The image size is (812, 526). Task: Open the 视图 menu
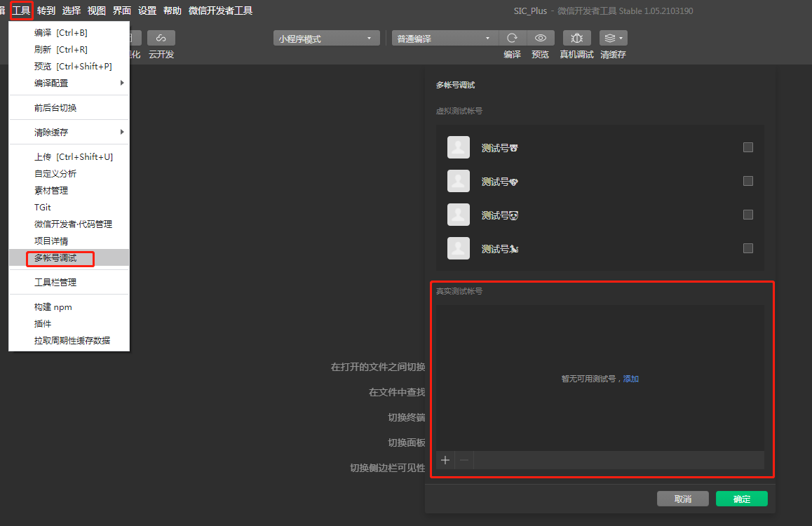tap(96, 11)
